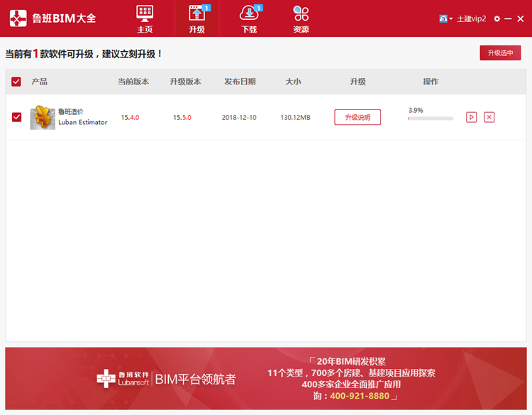Open the 下载 download tab

pyautogui.click(x=250, y=19)
